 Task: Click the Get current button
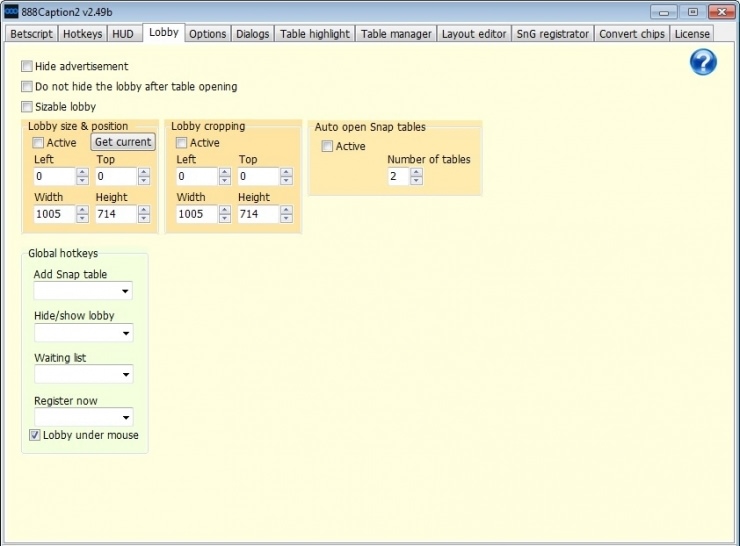[123, 142]
